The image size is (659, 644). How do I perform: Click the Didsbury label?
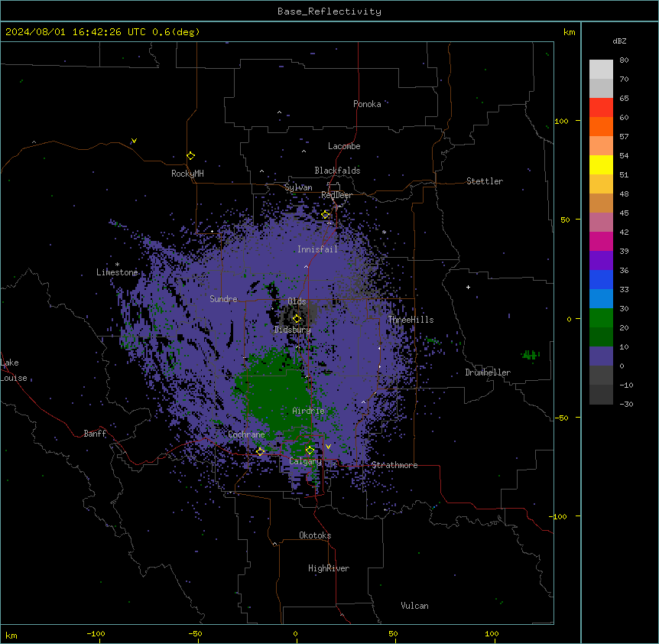(x=293, y=330)
